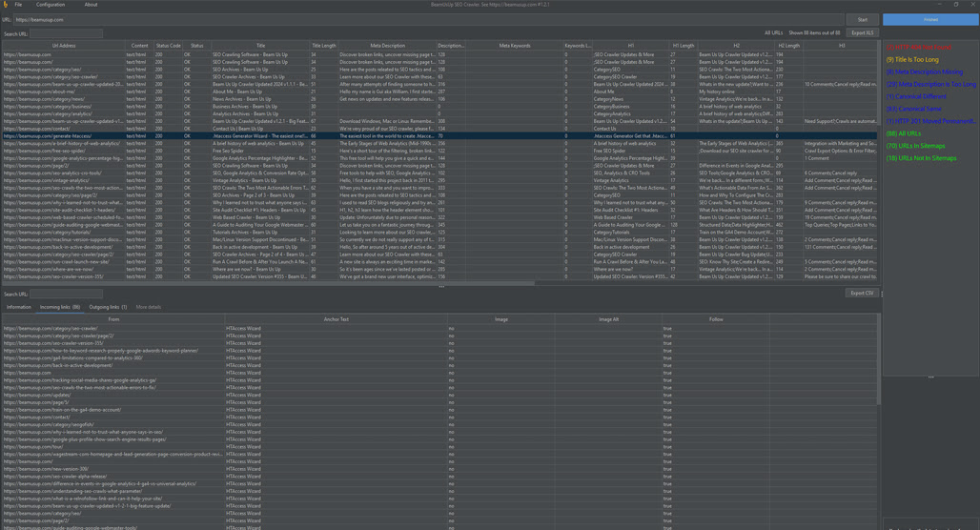Sort by H2 Length column header
This screenshot has height=530, width=980.
(x=788, y=46)
